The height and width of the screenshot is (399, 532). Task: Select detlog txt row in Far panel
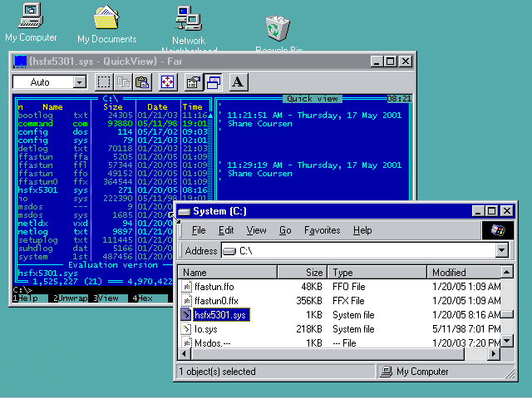112,149
